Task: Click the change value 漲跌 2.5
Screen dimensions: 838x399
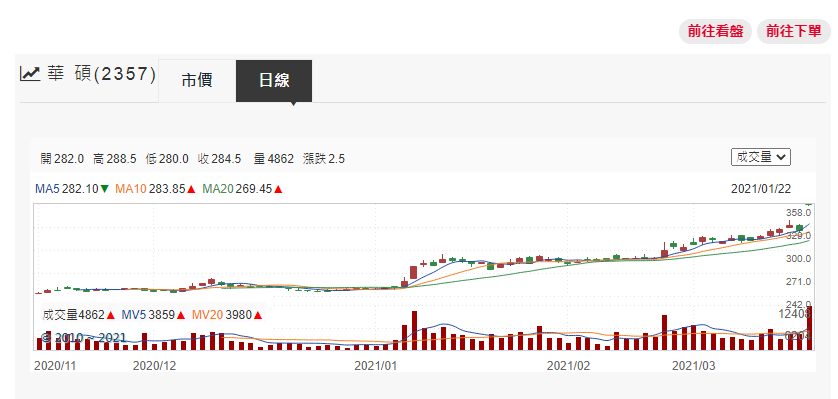Action: pos(323,159)
